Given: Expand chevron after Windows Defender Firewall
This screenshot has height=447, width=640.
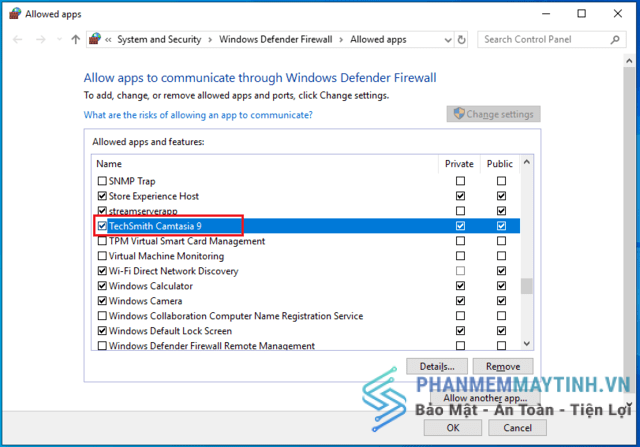Looking at the screenshot, I should [x=341, y=40].
